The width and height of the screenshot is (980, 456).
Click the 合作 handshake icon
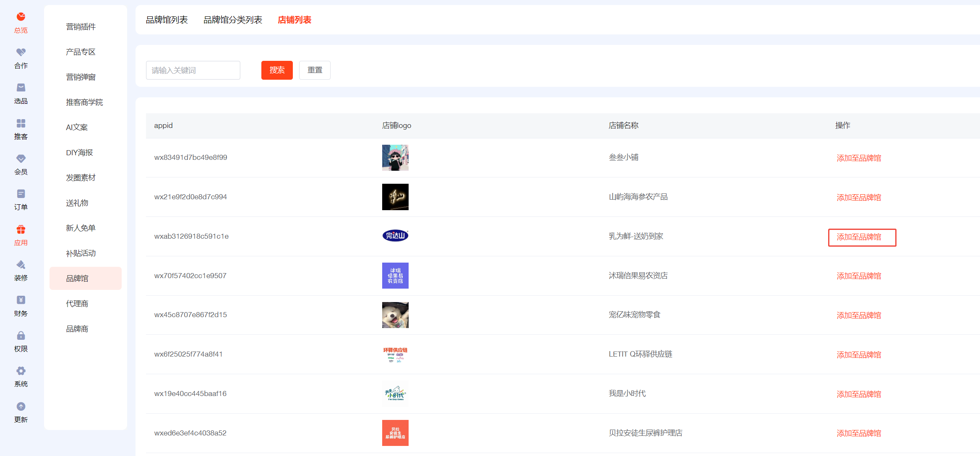click(x=21, y=52)
